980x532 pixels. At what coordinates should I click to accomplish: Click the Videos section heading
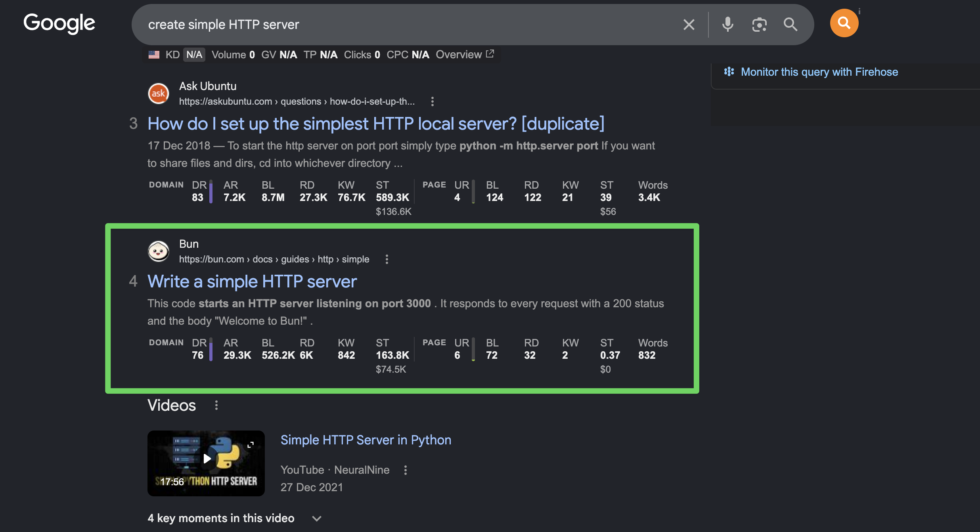click(172, 405)
